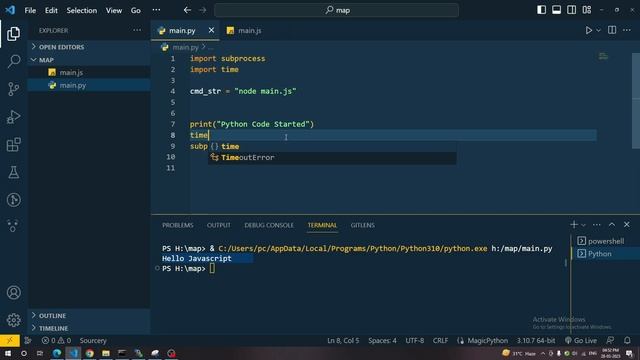Open Microsoft Edge from the taskbar
Image resolution: width=640 pixels, height=360 pixels.
57,353
